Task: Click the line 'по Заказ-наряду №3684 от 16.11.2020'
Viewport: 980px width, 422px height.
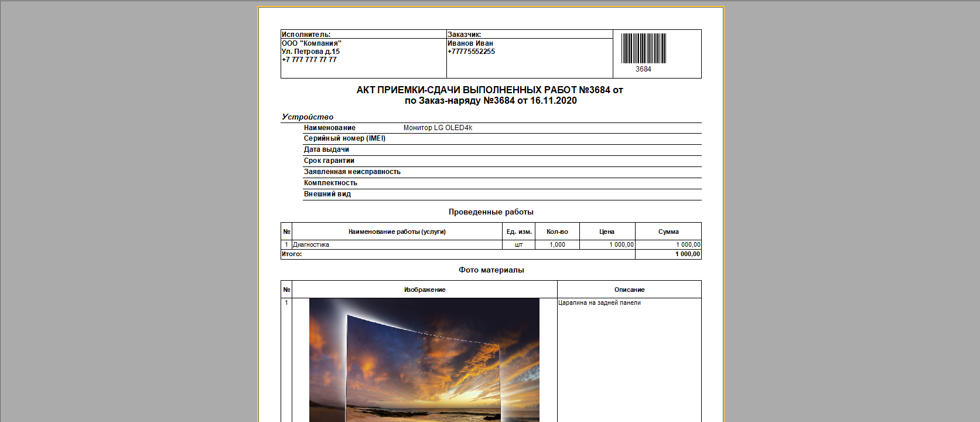Action: pyautogui.click(x=491, y=101)
